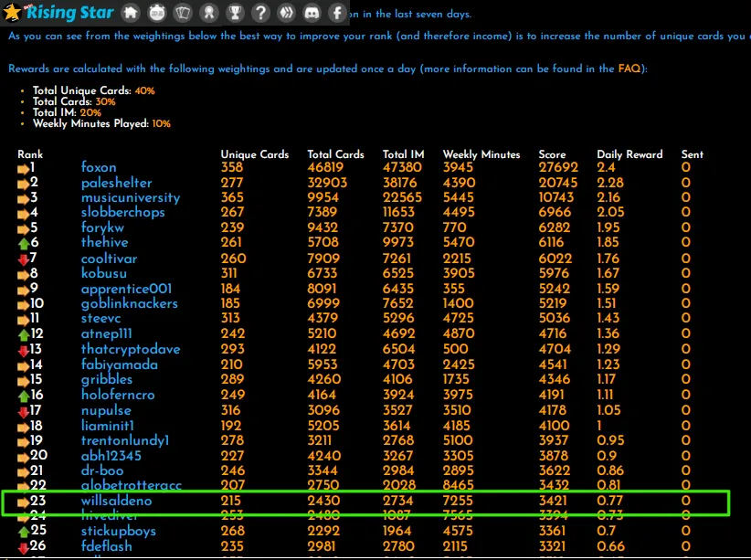Image resolution: width=751 pixels, height=560 pixels.
Task: Open player foxon's profile link
Action: point(99,167)
